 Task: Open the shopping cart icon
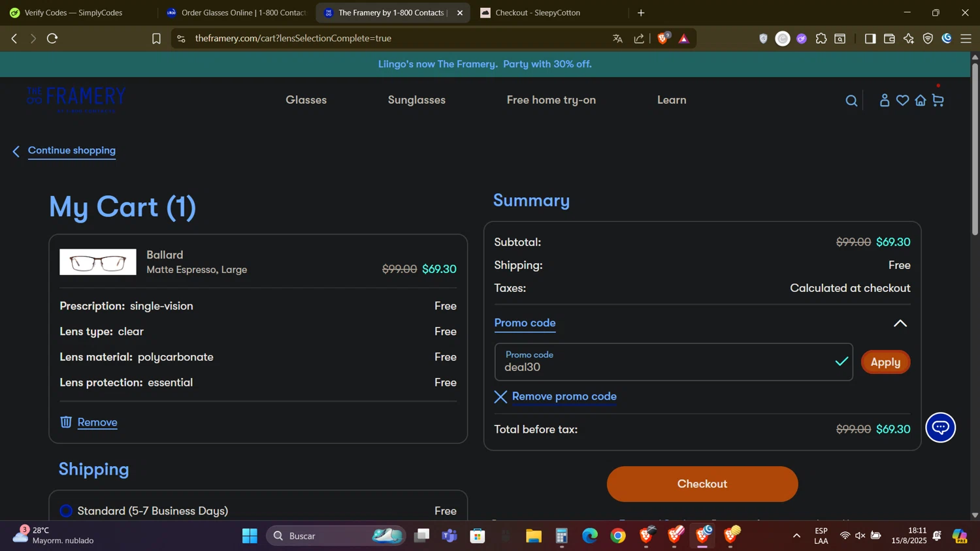938,100
